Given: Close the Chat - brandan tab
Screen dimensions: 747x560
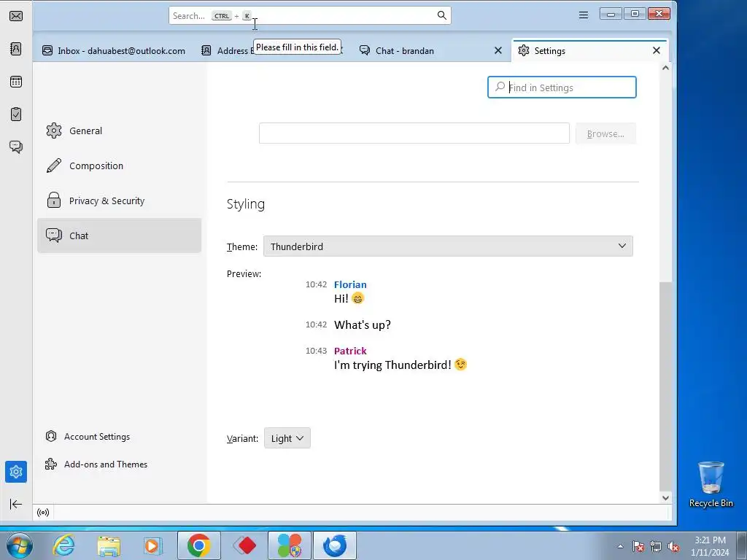Looking at the screenshot, I should [498, 50].
